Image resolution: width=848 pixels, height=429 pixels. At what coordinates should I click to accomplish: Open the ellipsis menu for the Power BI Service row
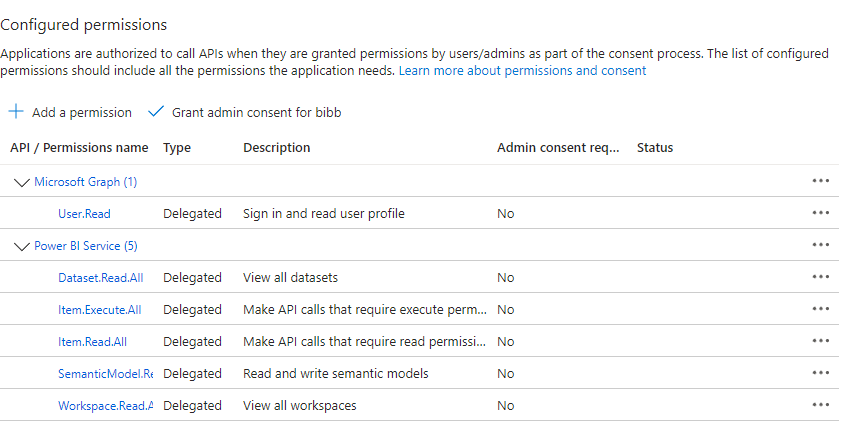pos(820,245)
